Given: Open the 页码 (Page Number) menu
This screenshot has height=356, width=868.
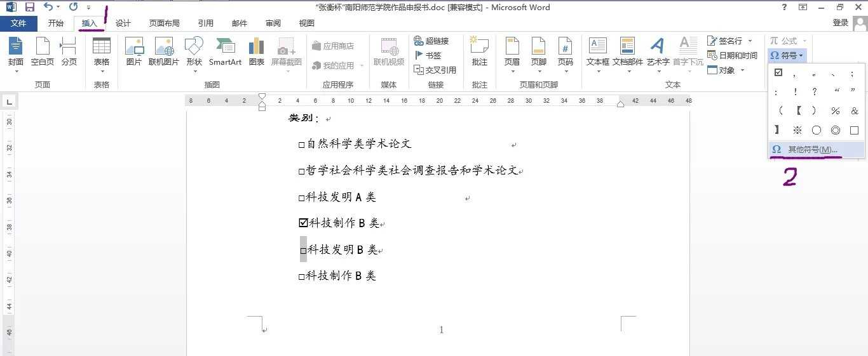Looking at the screenshot, I should tap(566, 55).
